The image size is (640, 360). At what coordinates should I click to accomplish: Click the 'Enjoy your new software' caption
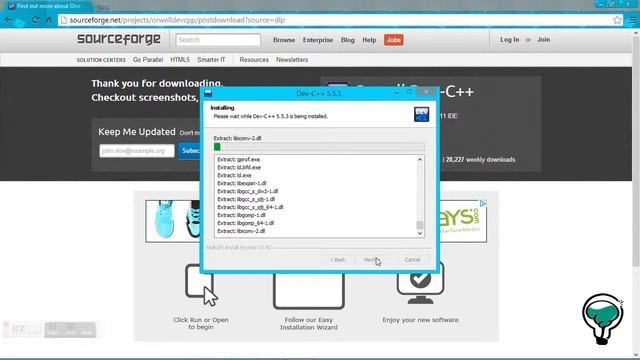pos(420,320)
